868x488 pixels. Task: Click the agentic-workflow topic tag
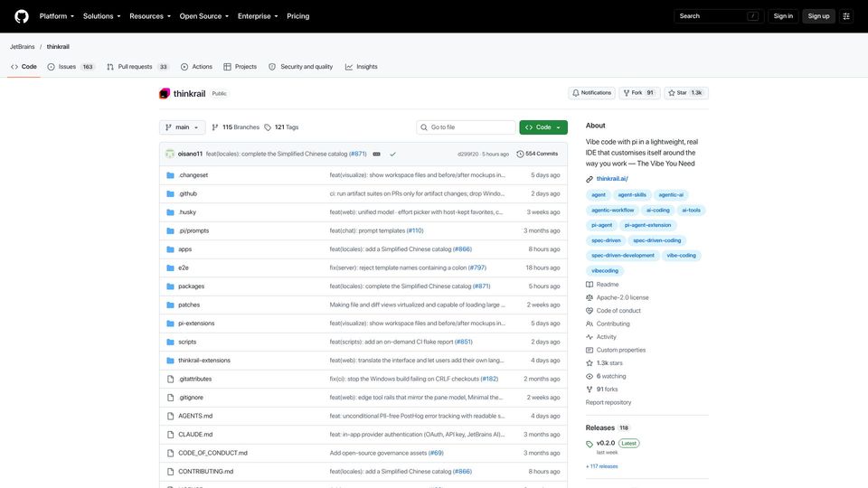tap(612, 211)
